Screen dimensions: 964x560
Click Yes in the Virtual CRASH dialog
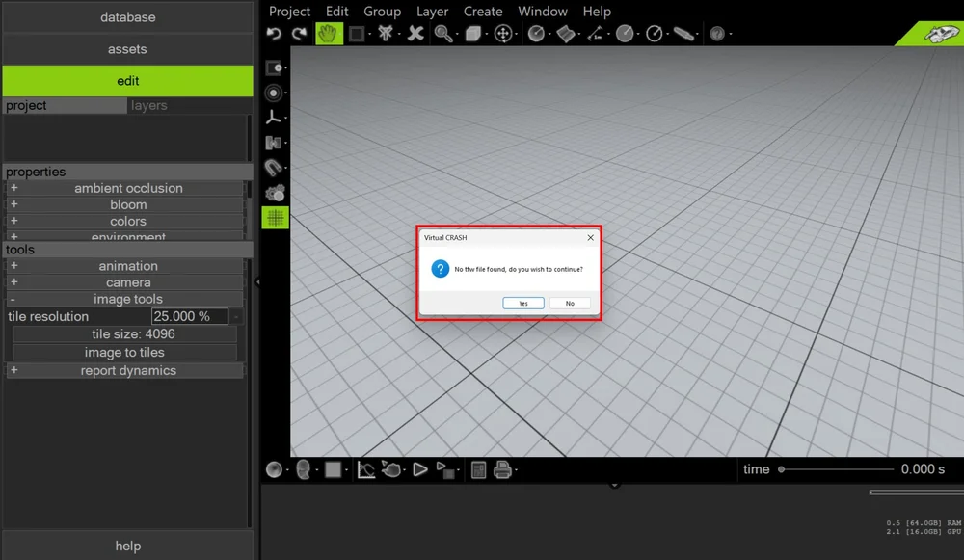coord(523,303)
